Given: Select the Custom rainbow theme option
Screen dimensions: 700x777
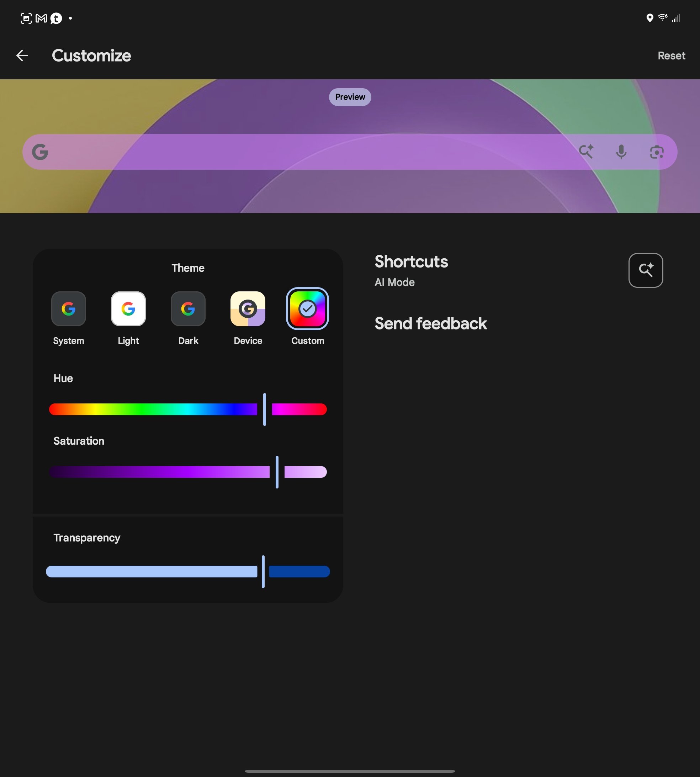Looking at the screenshot, I should pyautogui.click(x=307, y=309).
